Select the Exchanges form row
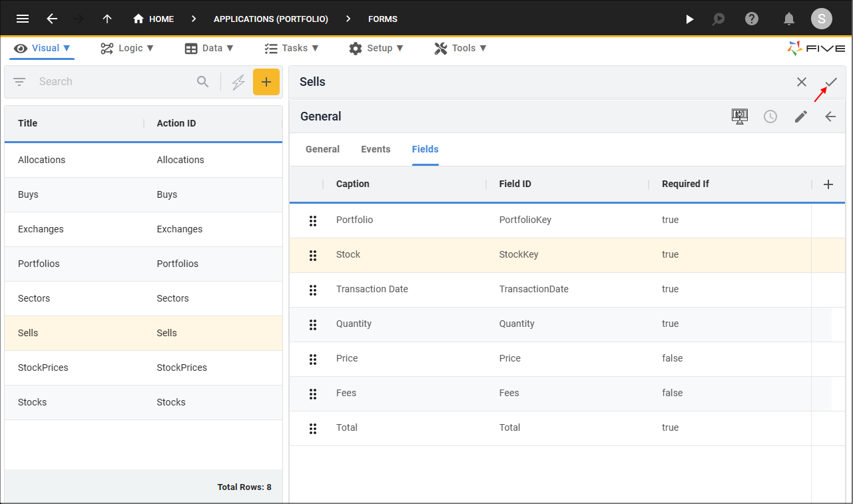Screen dimensions: 853x504 [x=143, y=229]
